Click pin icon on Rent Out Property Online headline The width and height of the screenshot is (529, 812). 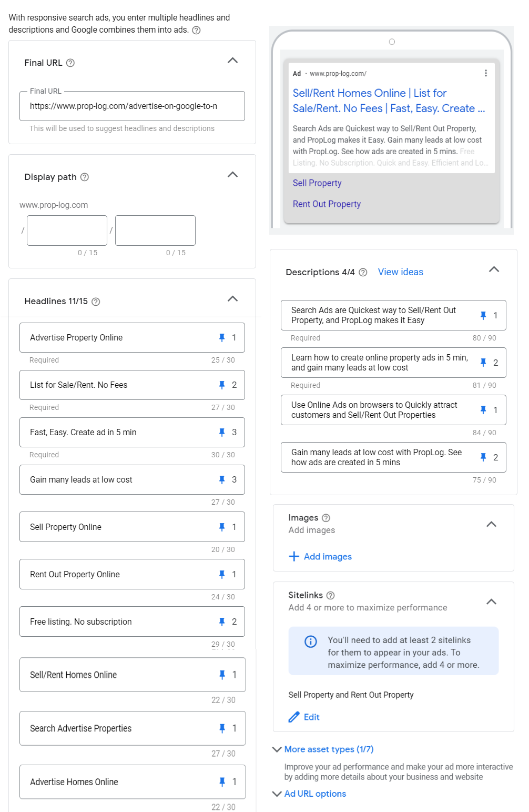(222, 574)
